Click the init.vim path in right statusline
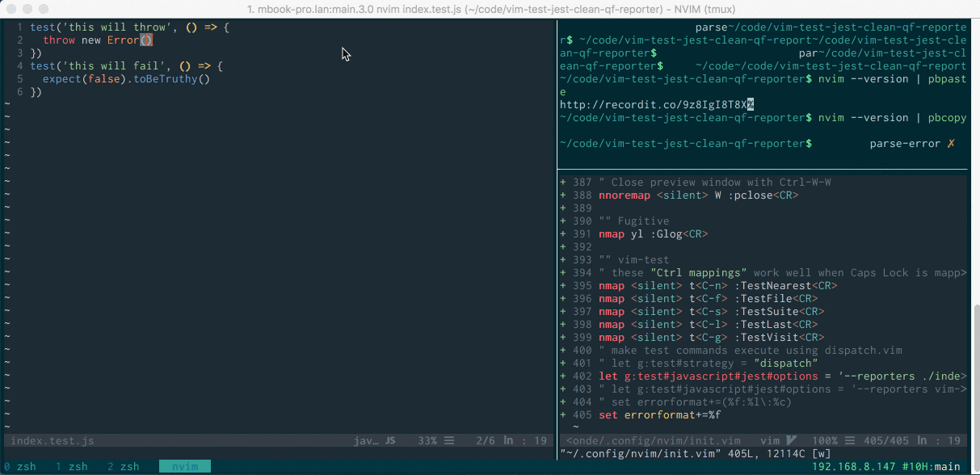 [x=654, y=441]
